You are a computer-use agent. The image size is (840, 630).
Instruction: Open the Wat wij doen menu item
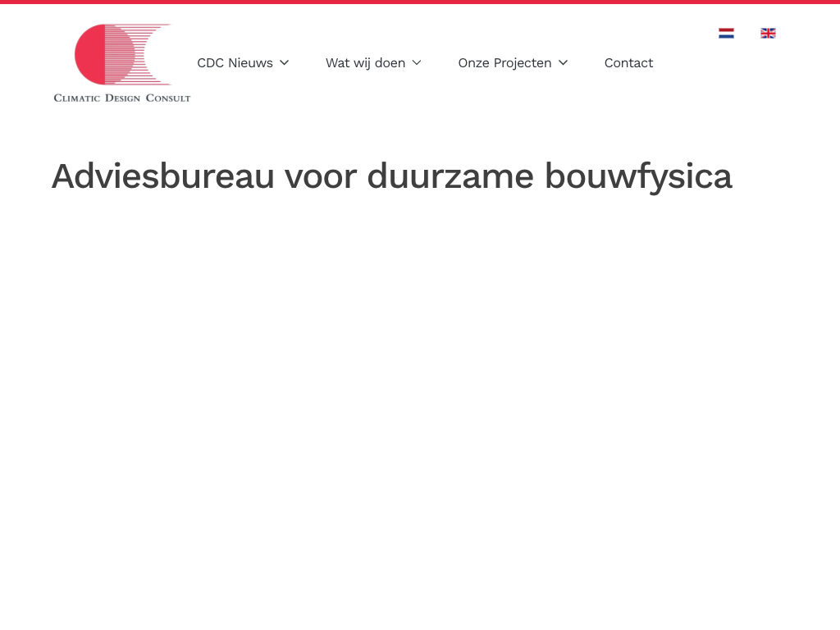pyautogui.click(x=365, y=63)
